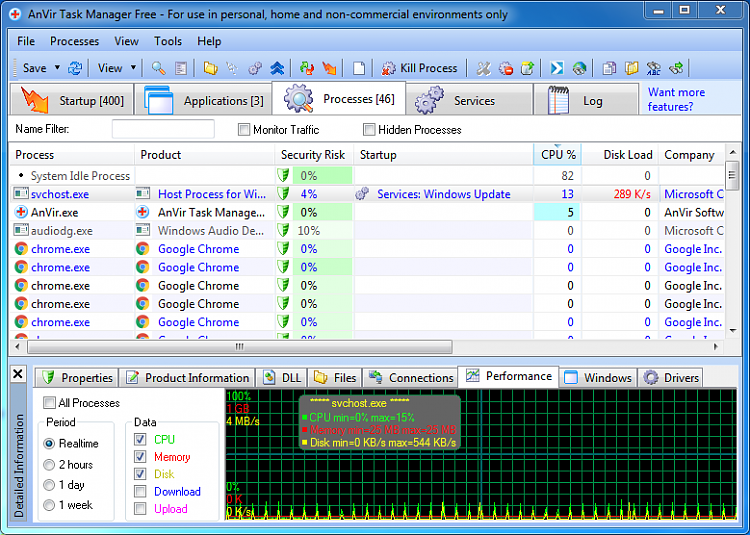Open the Processes menu
The height and width of the screenshot is (535, 750).
(x=74, y=41)
